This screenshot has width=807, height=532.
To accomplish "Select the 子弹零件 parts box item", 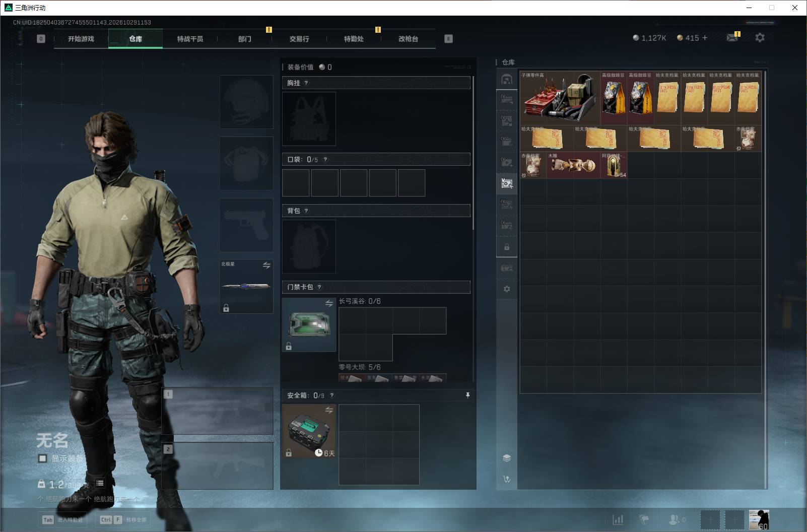I will (x=560, y=97).
